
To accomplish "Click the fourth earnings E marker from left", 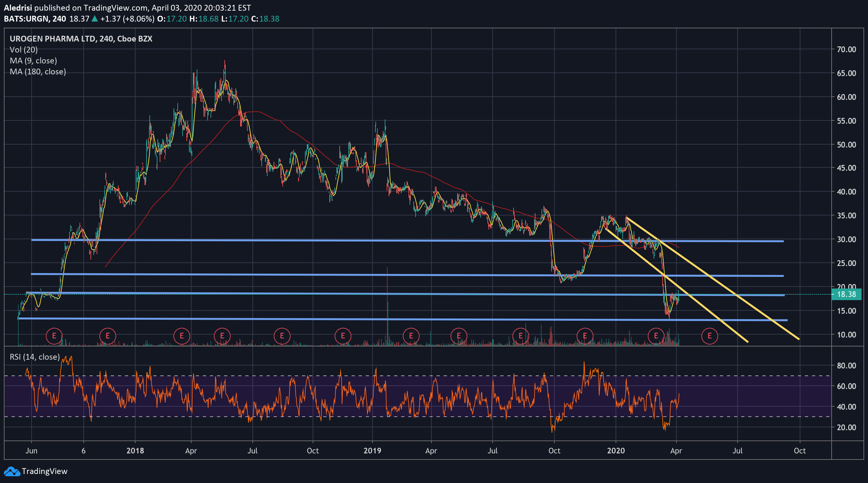I will (x=222, y=336).
